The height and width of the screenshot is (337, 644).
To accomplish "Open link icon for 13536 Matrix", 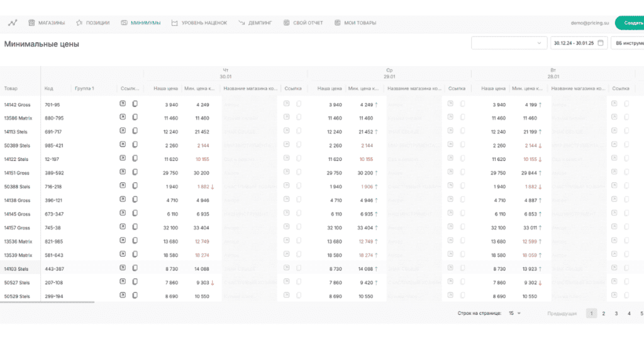I will (123, 241).
